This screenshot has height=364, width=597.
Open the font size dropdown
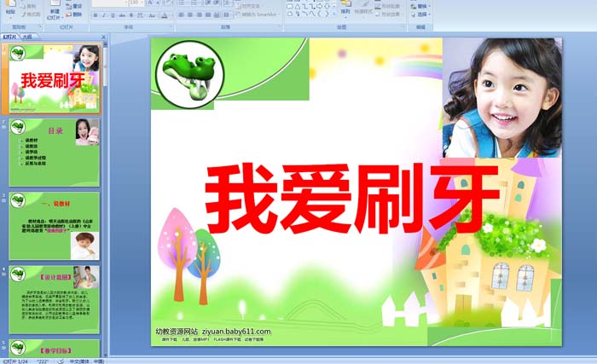[142, 3]
